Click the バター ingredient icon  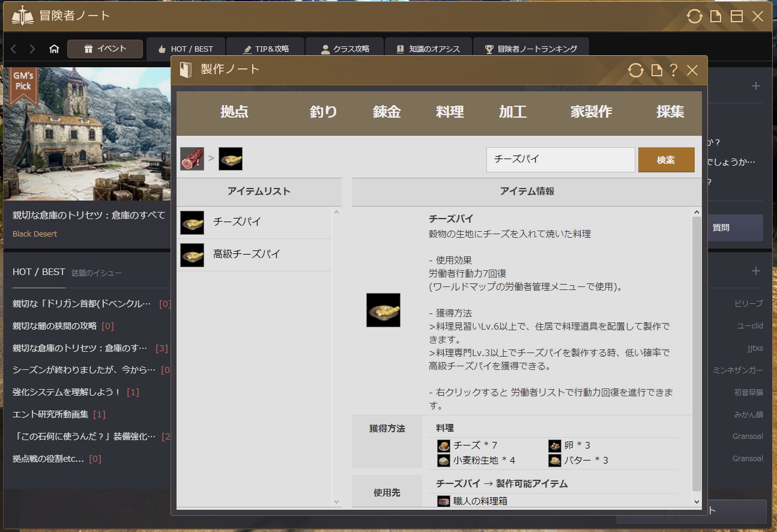click(554, 461)
